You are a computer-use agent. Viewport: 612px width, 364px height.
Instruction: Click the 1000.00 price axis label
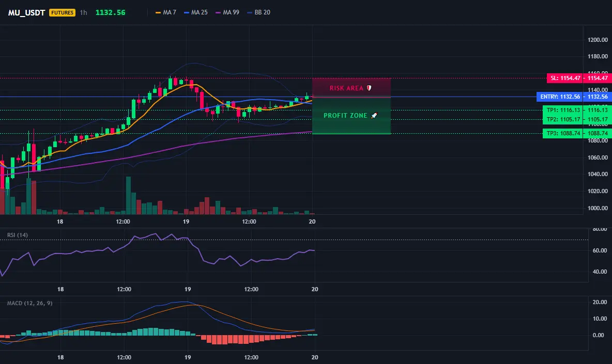click(x=598, y=208)
